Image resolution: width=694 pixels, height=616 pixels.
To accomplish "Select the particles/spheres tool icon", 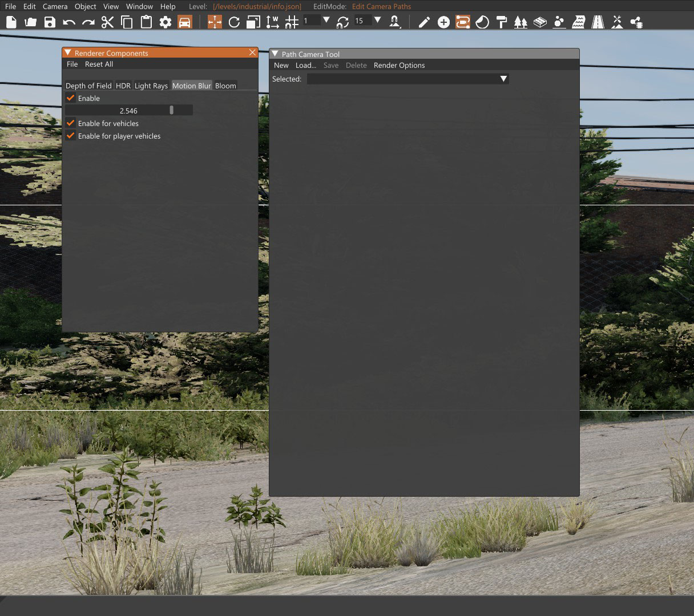I will pos(559,22).
